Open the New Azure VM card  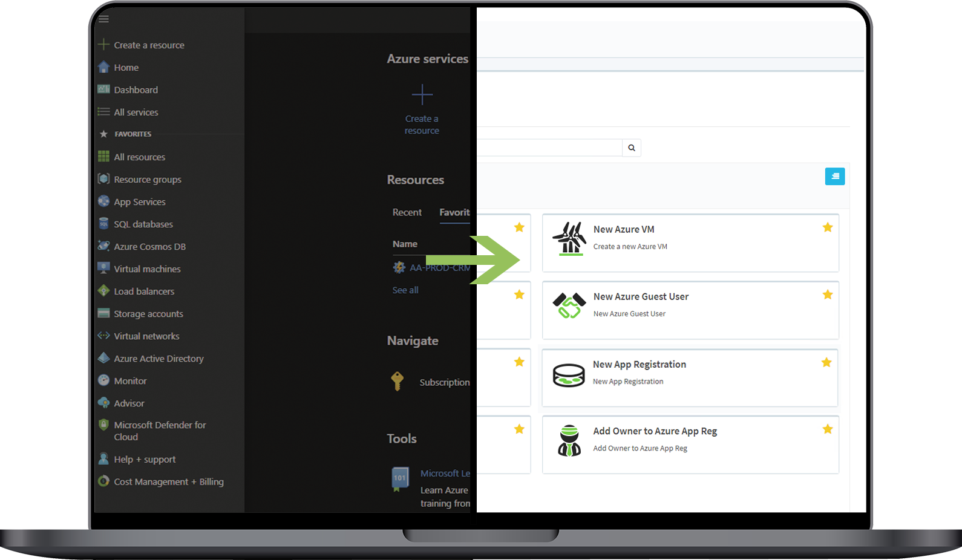(690, 243)
